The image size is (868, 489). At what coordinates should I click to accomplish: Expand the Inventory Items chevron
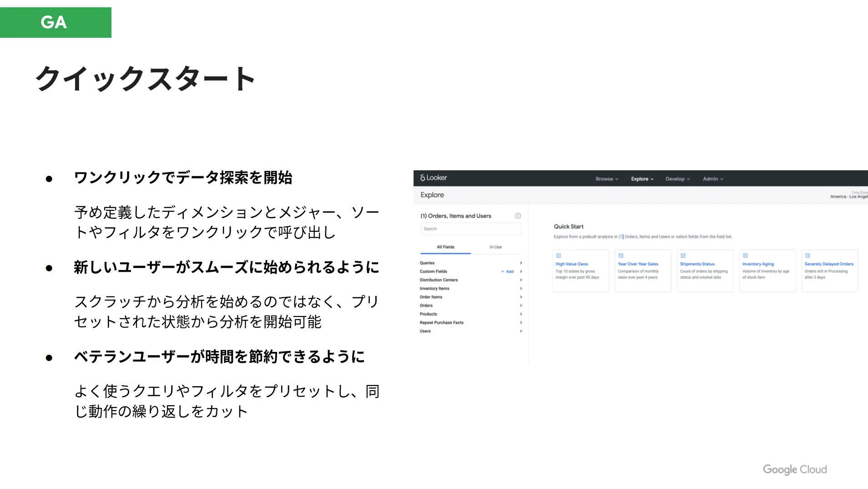point(521,288)
